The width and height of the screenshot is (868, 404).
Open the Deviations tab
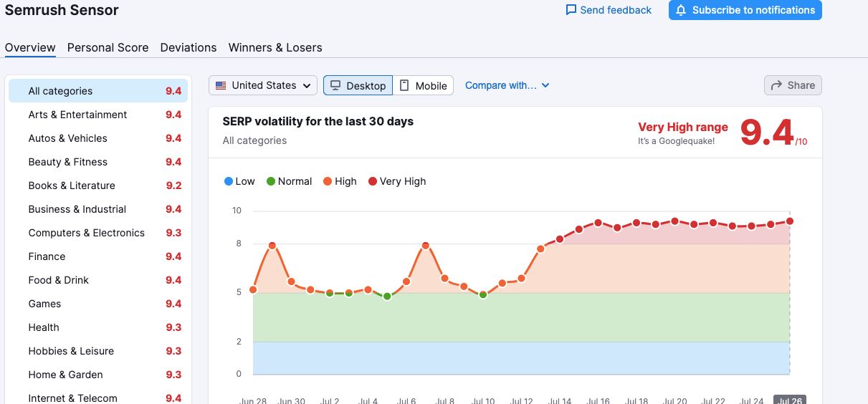pos(189,47)
